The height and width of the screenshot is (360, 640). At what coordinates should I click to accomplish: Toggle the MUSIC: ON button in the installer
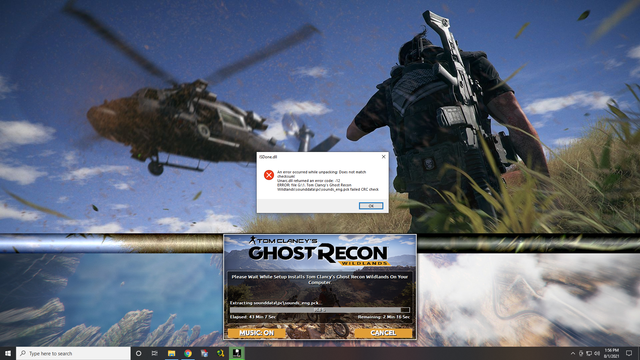click(x=256, y=333)
